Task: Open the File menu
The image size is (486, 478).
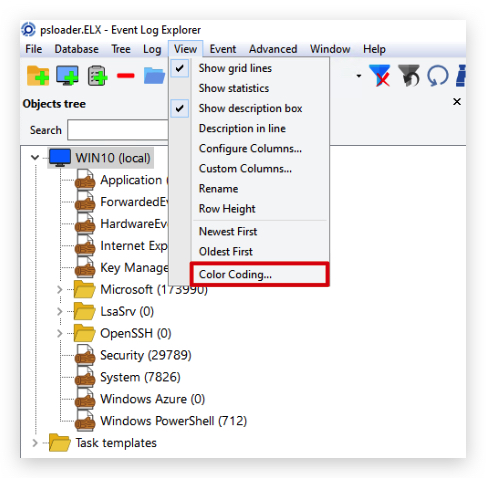Action: click(x=34, y=49)
